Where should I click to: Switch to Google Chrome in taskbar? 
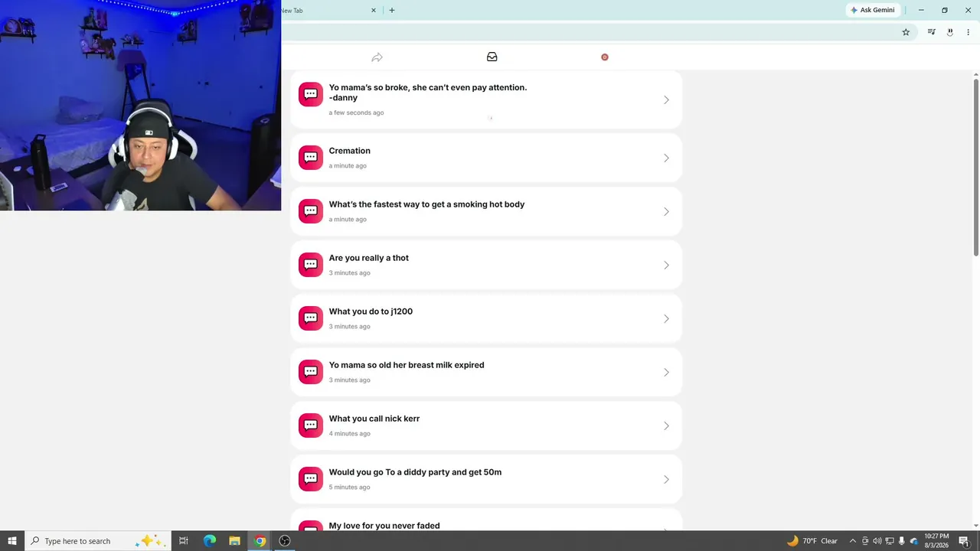pyautogui.click(x=260, y=541)
